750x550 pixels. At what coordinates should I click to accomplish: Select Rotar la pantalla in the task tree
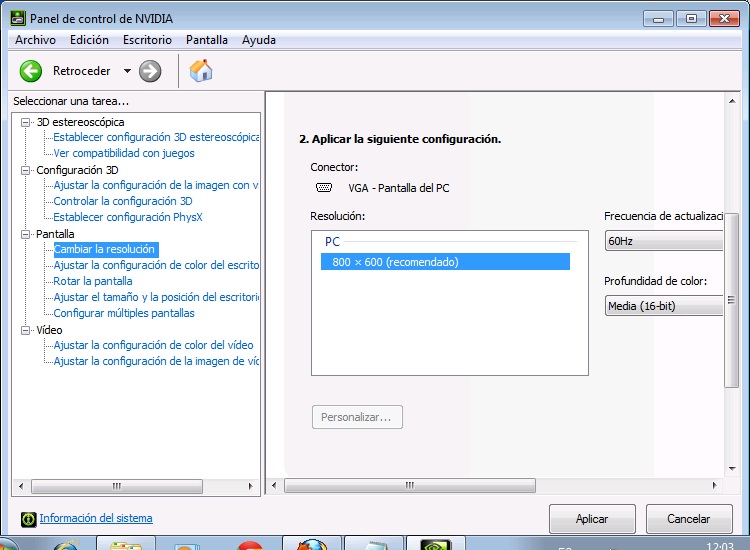(x=93, y=281)
